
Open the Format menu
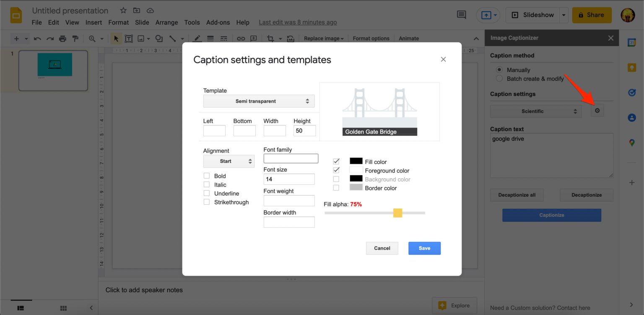[x=118, y=22]
